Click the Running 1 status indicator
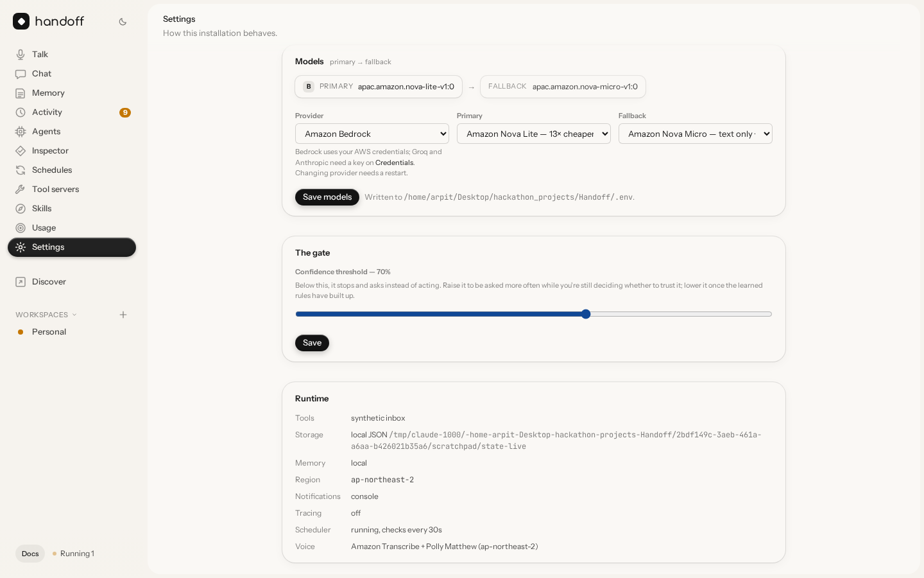The image size is (924, 578). [x=73, y=554]
